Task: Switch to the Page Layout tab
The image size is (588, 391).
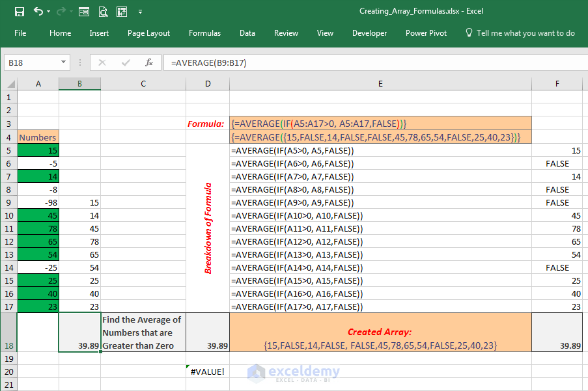Action: 148,33
